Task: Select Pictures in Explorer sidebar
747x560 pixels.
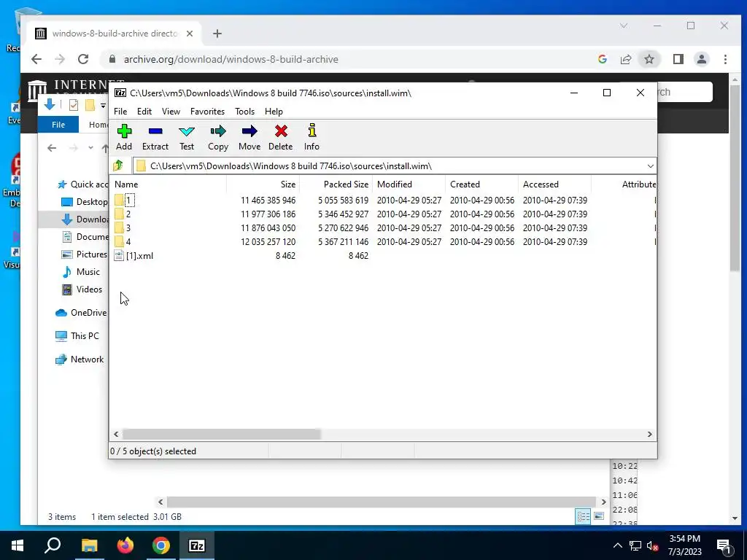Action: click(85, 254)
